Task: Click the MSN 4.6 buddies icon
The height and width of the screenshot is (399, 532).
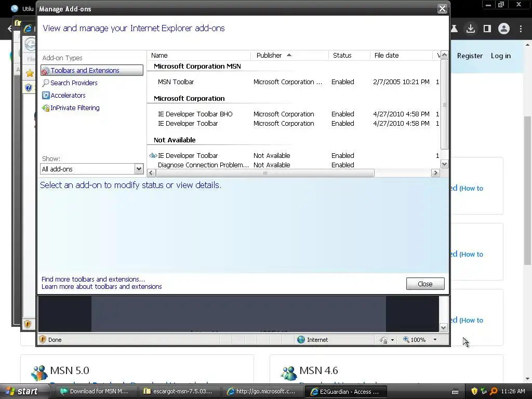Action: point(289,373)
